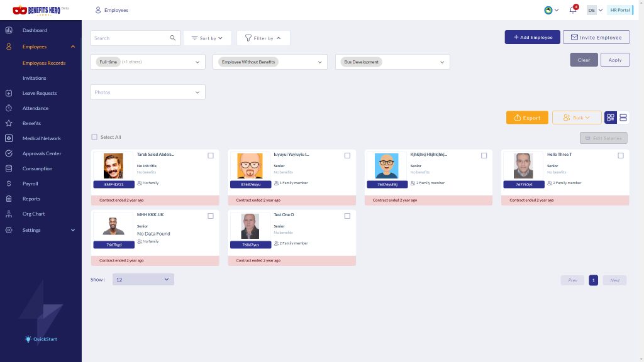The width and height of the screenshot is (644, 362).
Task: Open the Full-time employment type dropdown
Action: click(148, 62)
